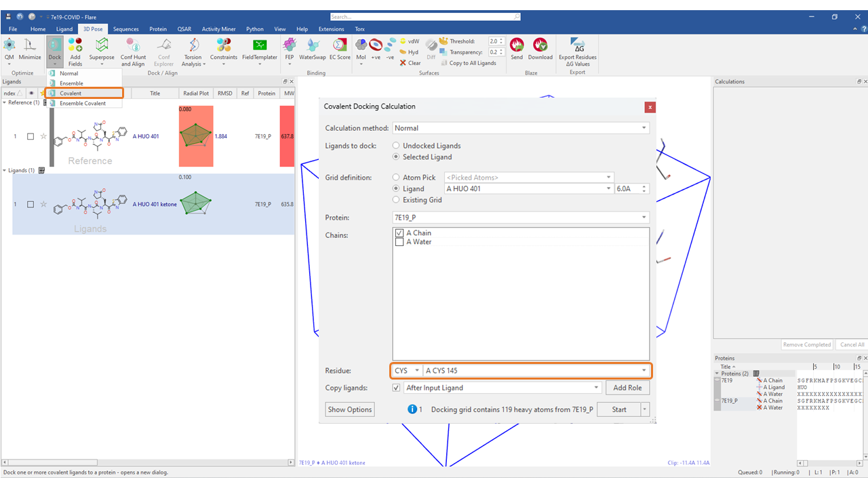Screen dimensions: 868x488
Task: Click the Show Options button
Action: tap(350, 409)
